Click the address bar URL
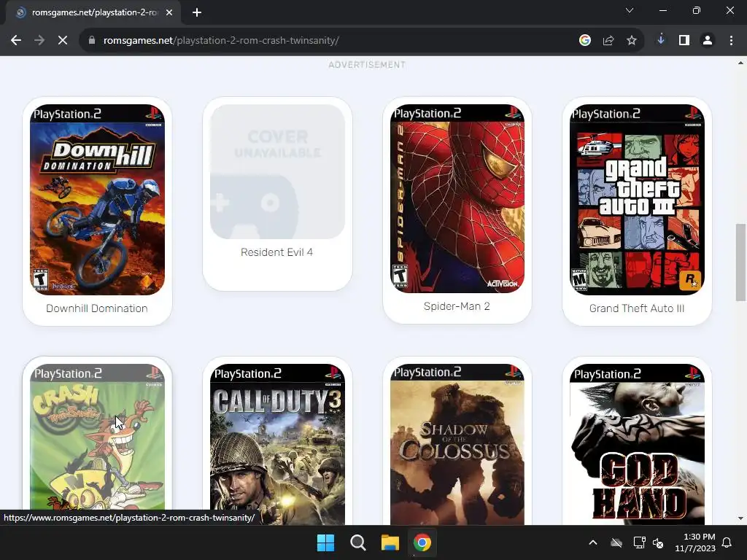 [221, 41]
